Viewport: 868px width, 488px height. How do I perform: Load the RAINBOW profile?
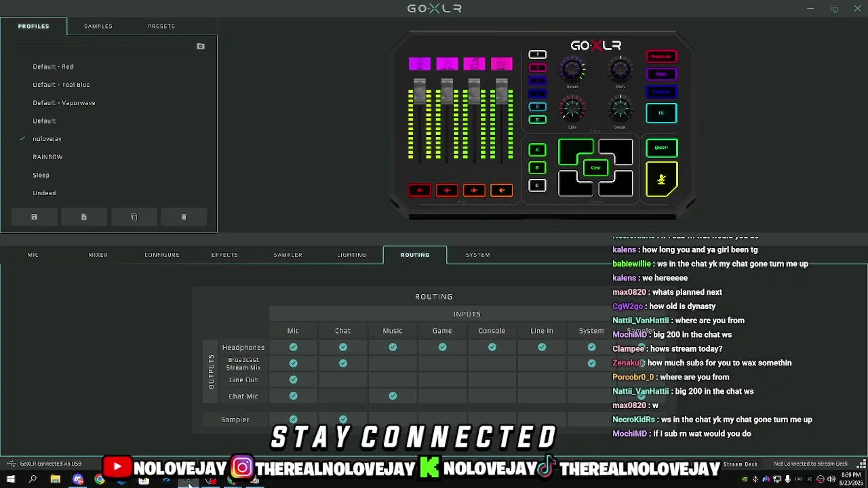[47, 157]
